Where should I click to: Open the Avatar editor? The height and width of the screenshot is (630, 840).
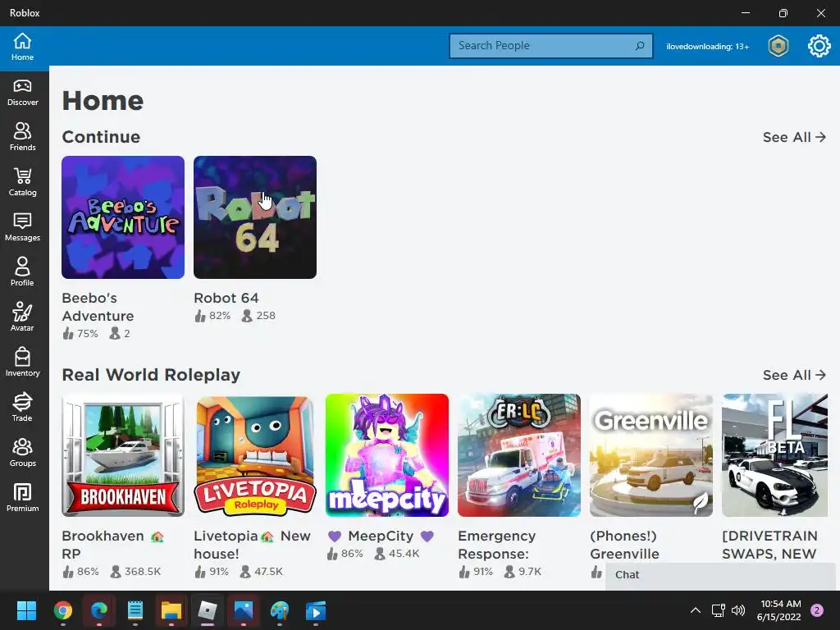click(x=22, y=317)
